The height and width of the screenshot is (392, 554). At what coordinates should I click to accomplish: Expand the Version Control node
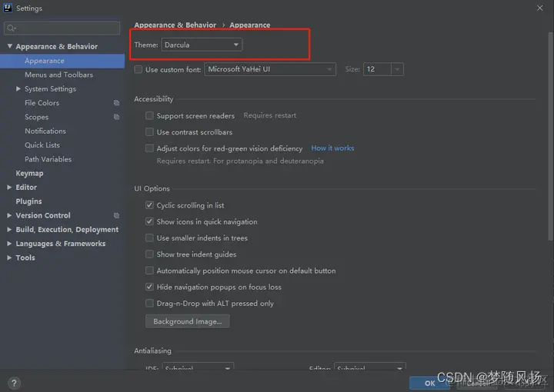coord(9,215)
